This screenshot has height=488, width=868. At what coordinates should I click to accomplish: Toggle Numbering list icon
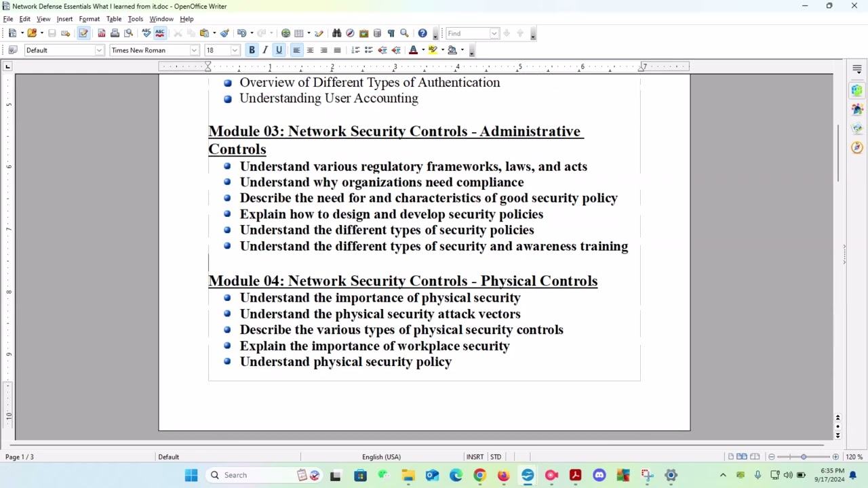pyautogui.click(x=355, y=50)
